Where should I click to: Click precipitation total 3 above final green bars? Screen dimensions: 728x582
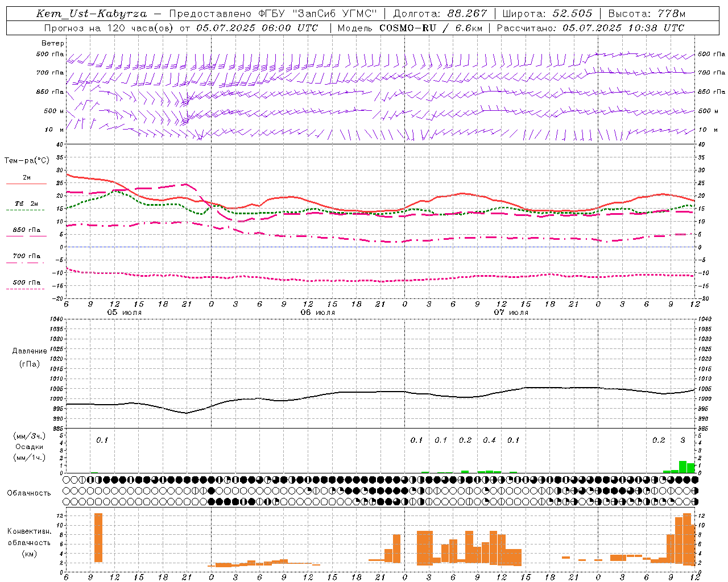683,440
